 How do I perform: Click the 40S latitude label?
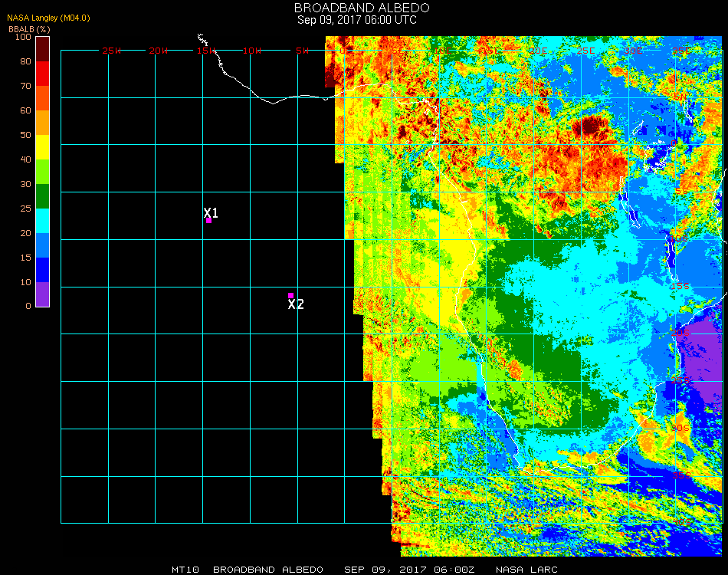tap(683, 523)
